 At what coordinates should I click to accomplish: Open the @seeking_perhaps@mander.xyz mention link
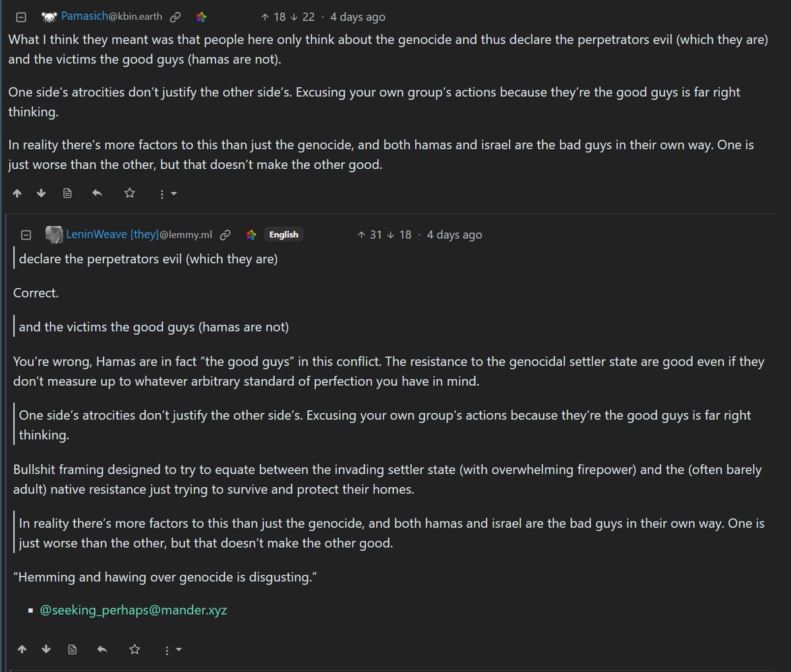point(133,610)
